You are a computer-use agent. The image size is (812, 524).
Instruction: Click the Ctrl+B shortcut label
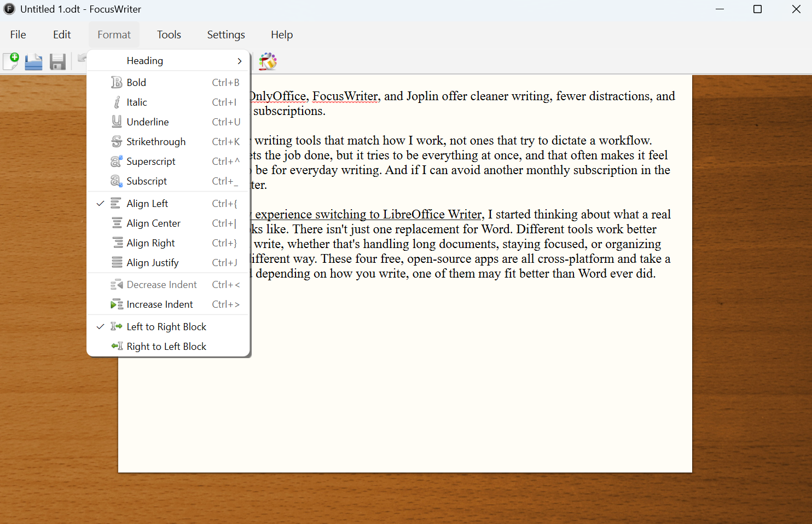point(225,82)
